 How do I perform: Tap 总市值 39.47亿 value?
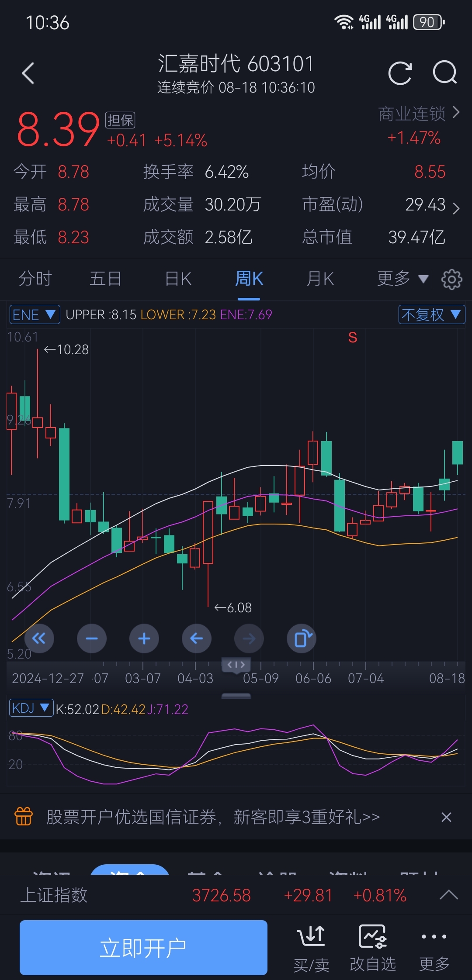[416, 237]
